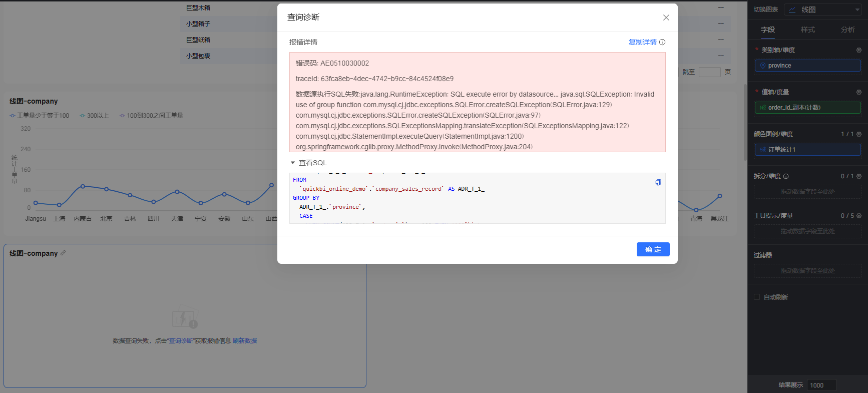The height and width of the screenshot is (393, 868).
Task: Click the 刷新数据 link
Action: point(245,340)
